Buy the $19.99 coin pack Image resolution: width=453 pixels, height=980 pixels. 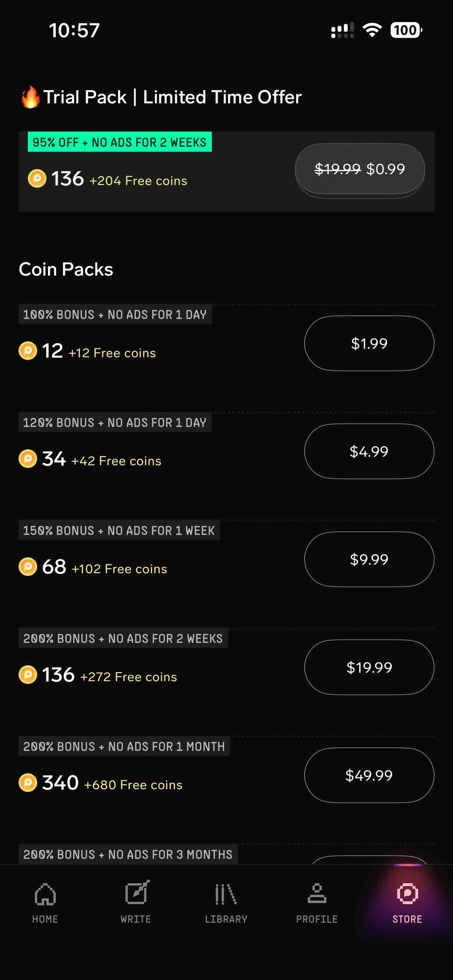coord(369,667)
